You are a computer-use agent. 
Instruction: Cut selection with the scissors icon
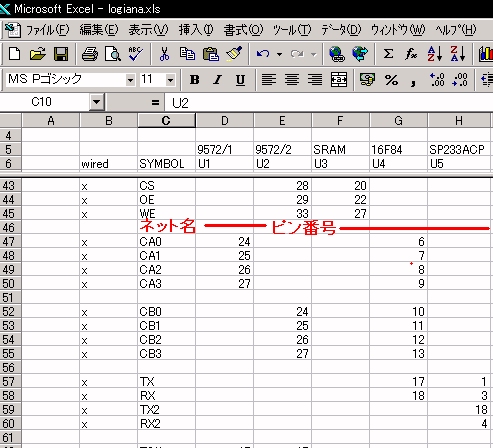[164, 53]
